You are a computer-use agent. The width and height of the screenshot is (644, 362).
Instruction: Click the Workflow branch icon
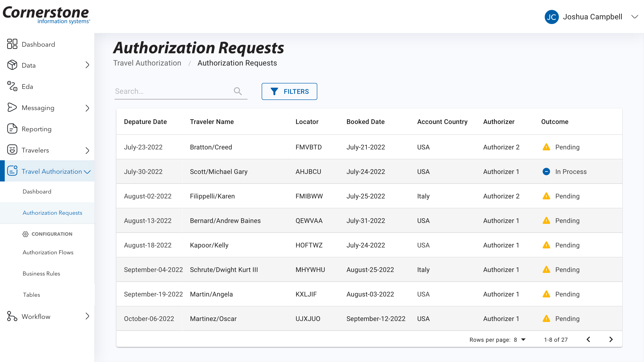pyautogui.click(x=12, y=316)
